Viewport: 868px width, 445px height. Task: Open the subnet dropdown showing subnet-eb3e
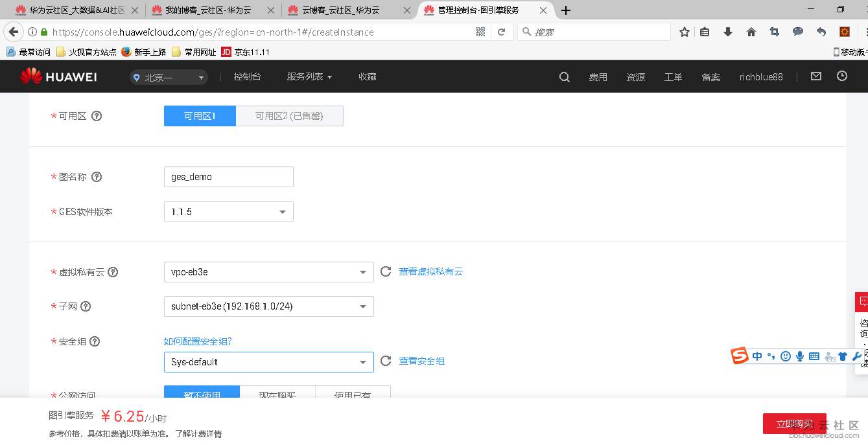tap(268, 306)
